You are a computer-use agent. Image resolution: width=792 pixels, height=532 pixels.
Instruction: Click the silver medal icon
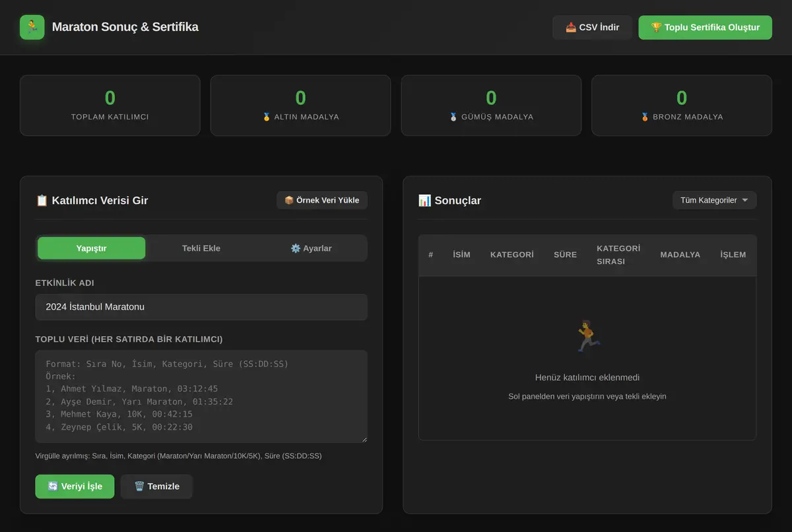(x=453, y=117)
